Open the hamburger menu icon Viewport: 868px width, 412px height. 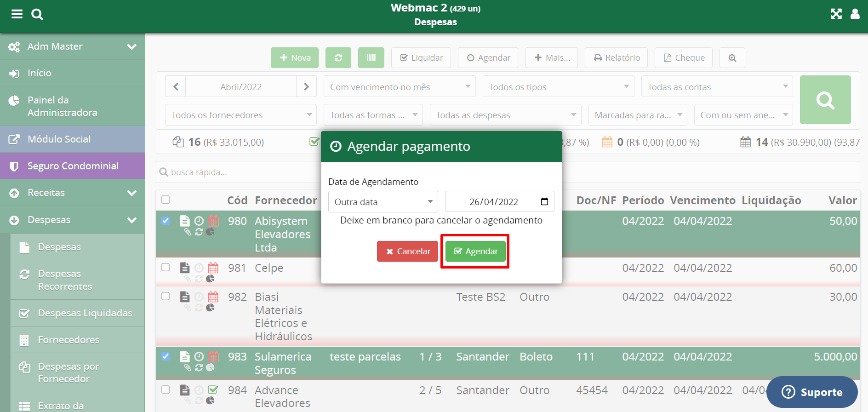click(x=17, y=14)
